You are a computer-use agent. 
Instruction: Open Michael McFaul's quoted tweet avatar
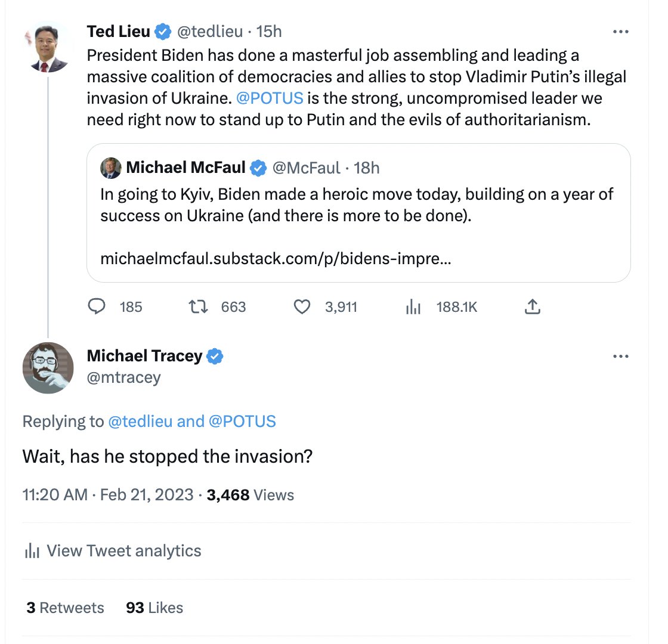(111, 168)
